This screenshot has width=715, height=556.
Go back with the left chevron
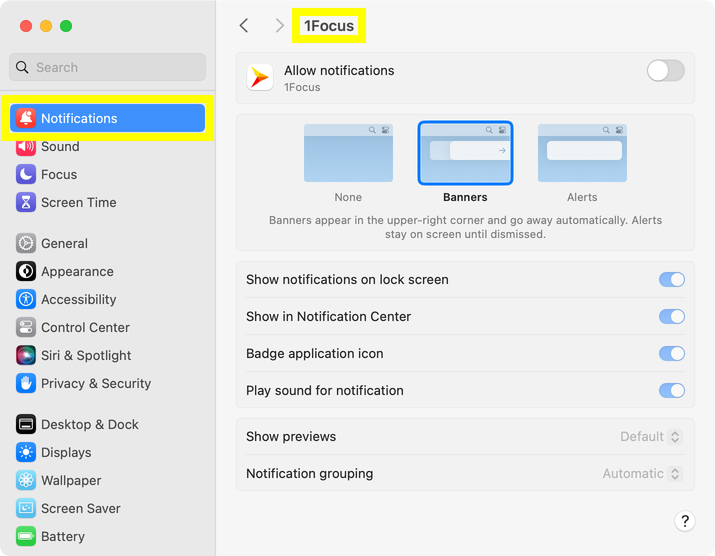[x=244, y=26]
